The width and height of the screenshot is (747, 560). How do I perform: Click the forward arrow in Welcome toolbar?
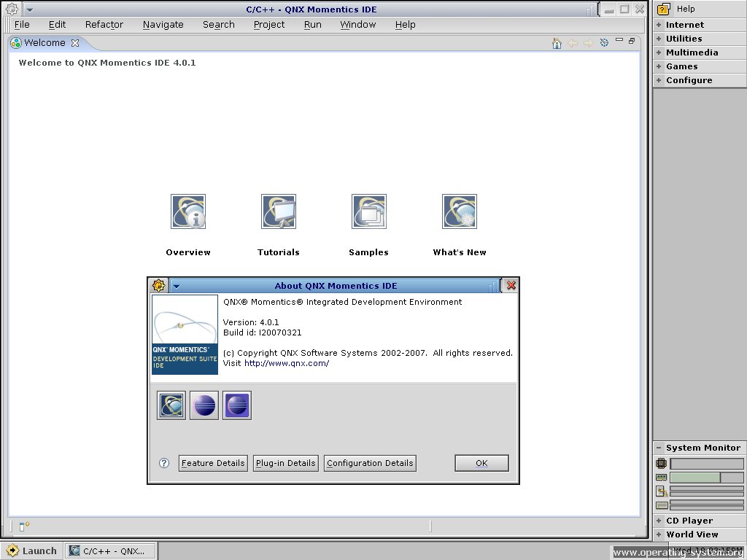point(589,43)
